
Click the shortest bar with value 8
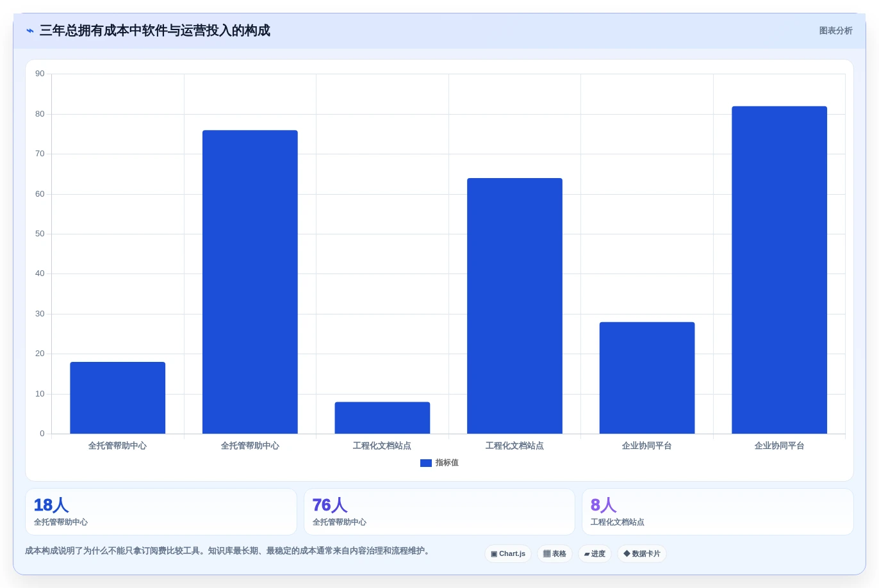coord(382,418)
